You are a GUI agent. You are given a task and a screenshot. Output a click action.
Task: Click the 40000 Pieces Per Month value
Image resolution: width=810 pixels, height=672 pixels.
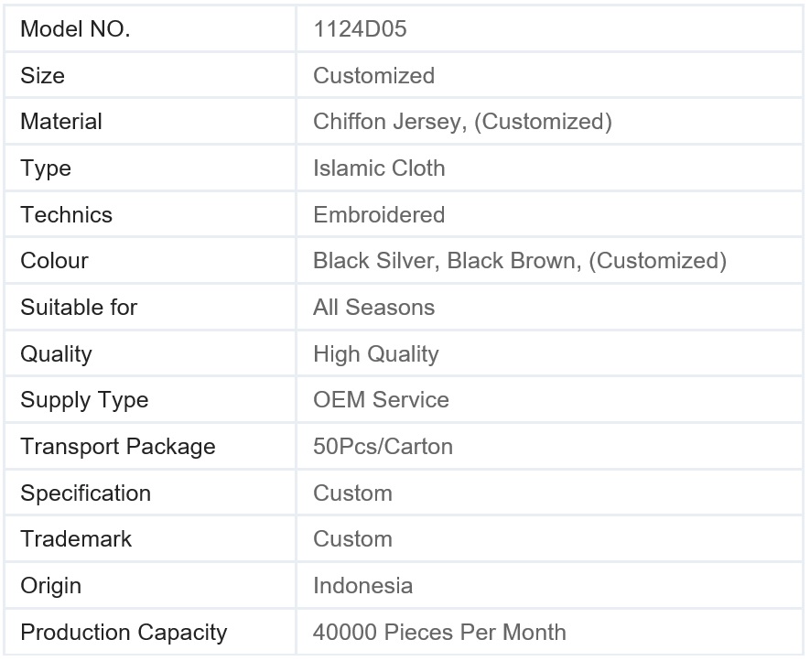point(439,633)
